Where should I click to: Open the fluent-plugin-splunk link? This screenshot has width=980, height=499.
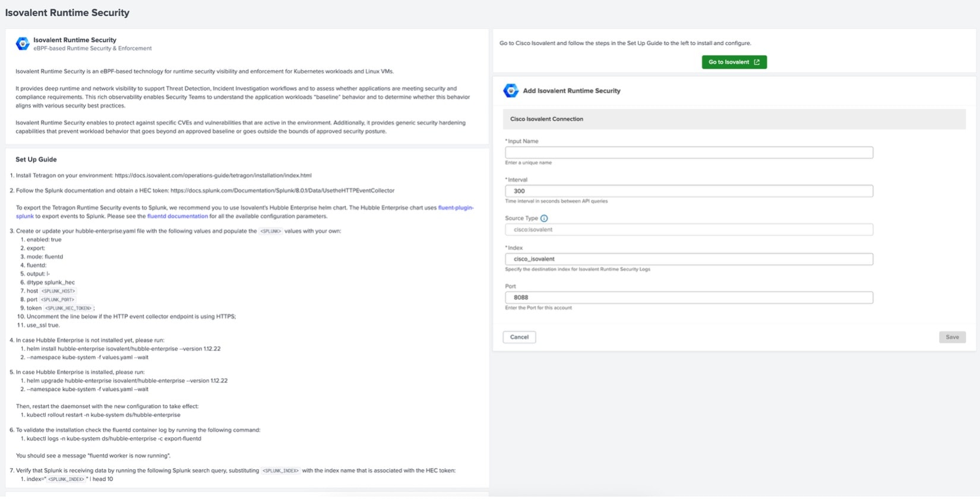tap(456, 207)
